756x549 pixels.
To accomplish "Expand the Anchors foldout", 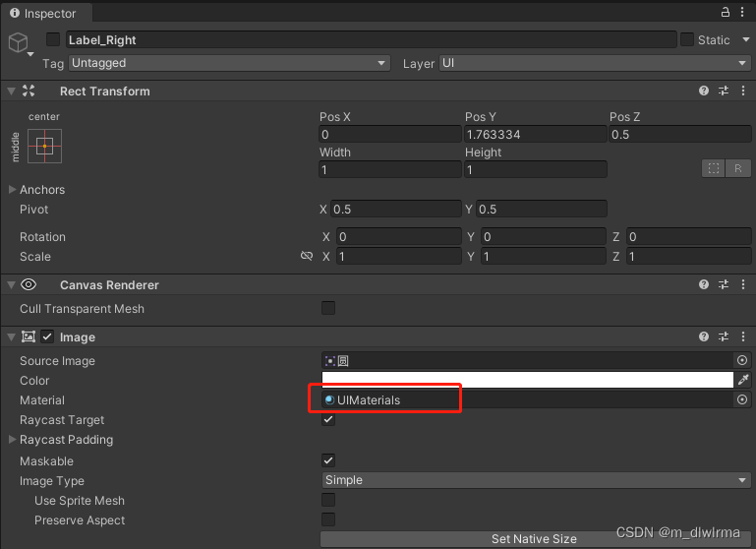I will click(13, 189).
